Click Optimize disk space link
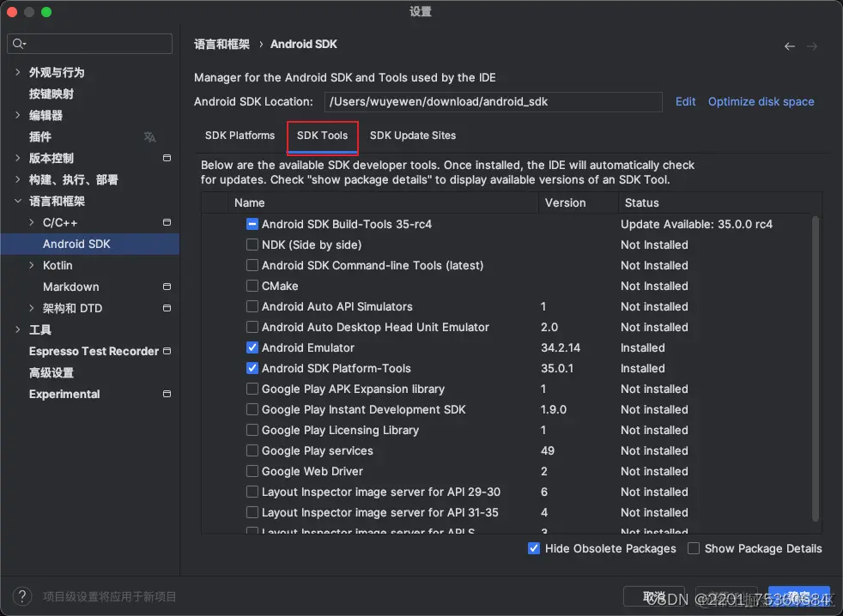 point(761,101)
